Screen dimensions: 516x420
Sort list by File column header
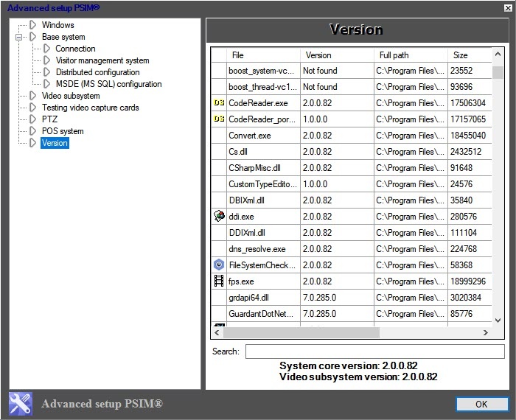tap(238, 55)
